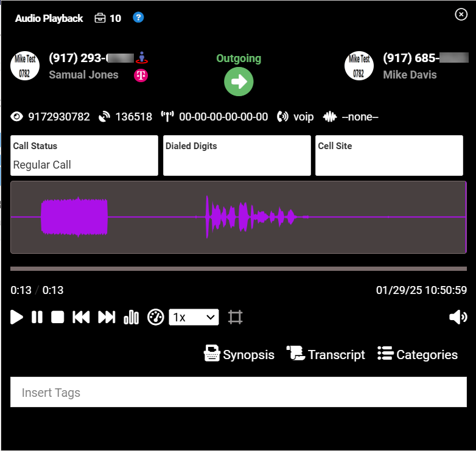This screenshot has height=451, width=476.
Task: Click the Insert Tags field
Action: pyautogui.click(x=238, y=393)
